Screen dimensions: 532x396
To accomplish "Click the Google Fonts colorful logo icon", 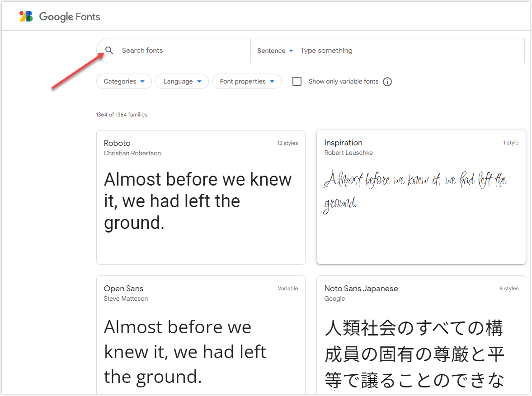I will click(26, 17).
